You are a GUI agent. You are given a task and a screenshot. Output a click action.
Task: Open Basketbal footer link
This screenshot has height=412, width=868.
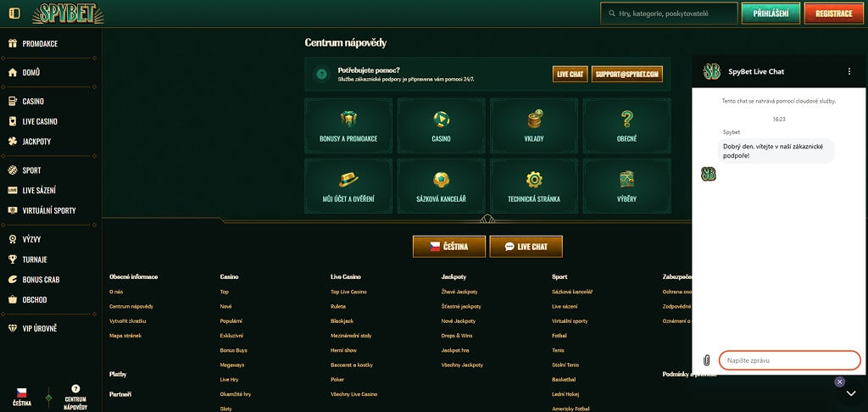564,380
